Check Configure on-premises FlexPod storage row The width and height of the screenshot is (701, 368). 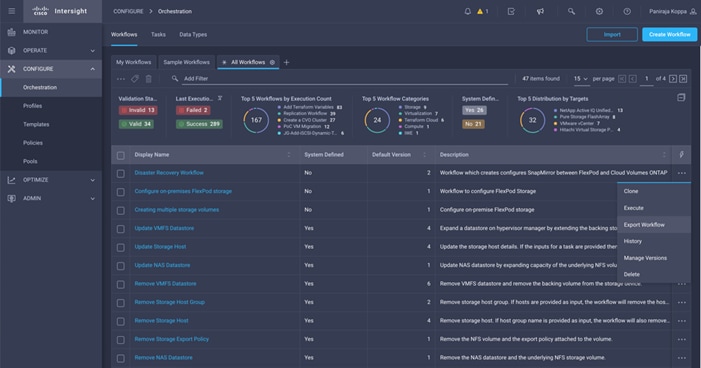(121, 192)
